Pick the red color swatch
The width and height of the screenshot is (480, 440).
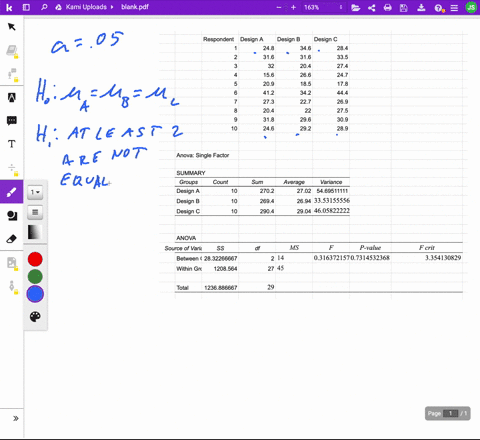pyautogui.click(x=35, y=259)
